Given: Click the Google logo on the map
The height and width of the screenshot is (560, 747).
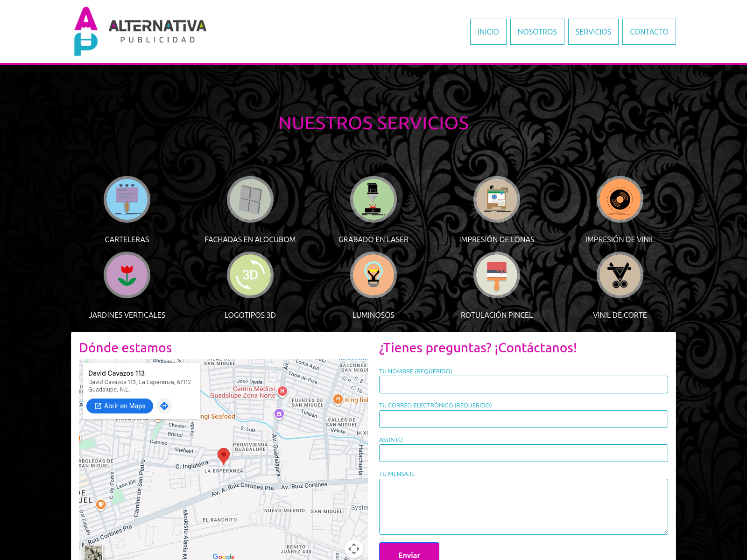Looking at the screenshot, I should click(224, 556).
